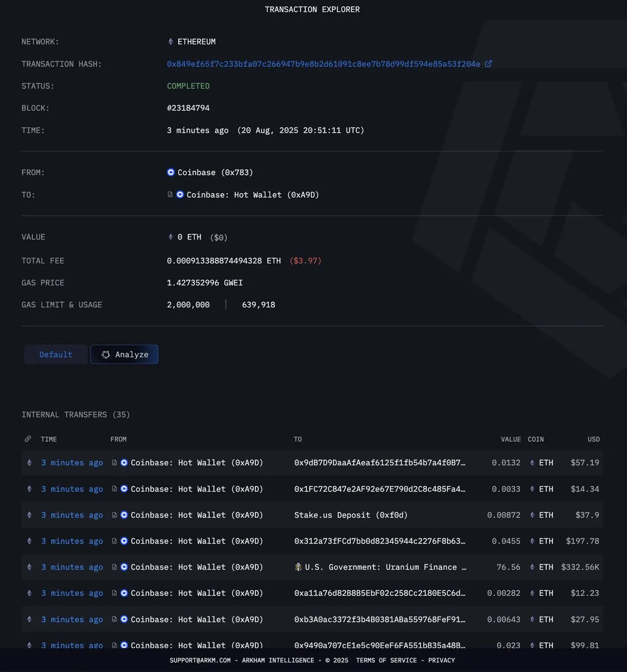Viewport: 627px width, 672px height.
Task: Open recipient address 0x1FC72C847e2AF92e67E790d2C8c485Fa4…
Action: coord(380,489)
